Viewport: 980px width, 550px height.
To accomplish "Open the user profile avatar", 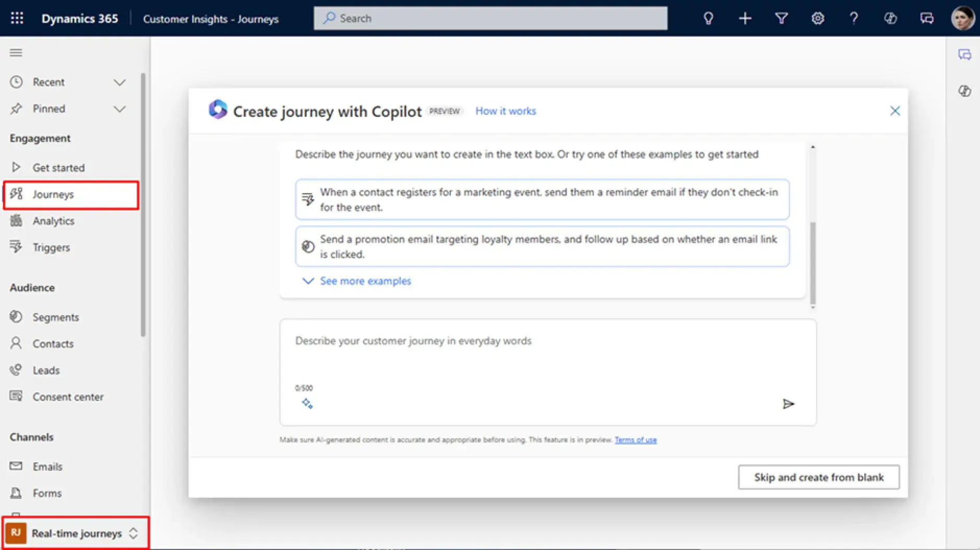I will [963, 18].
